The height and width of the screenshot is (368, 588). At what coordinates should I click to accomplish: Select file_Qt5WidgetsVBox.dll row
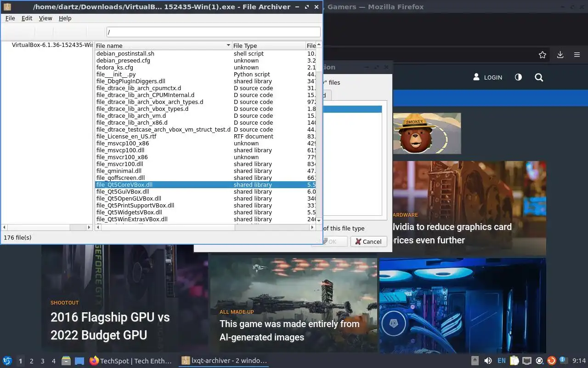pyautogui.click(x=205, y=213)
